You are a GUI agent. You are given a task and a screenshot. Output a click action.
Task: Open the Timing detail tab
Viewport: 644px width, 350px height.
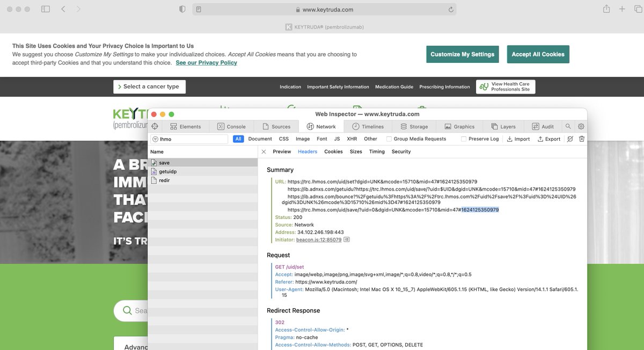tap(377, 152)
